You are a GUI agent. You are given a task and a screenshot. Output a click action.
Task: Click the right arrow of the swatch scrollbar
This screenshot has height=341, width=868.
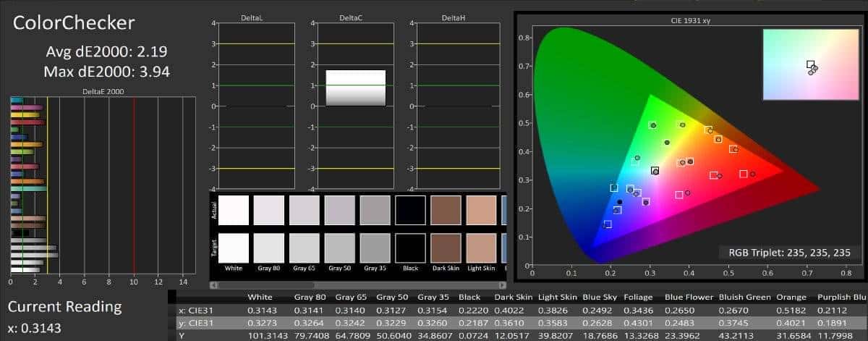click(x=503, y=285)
